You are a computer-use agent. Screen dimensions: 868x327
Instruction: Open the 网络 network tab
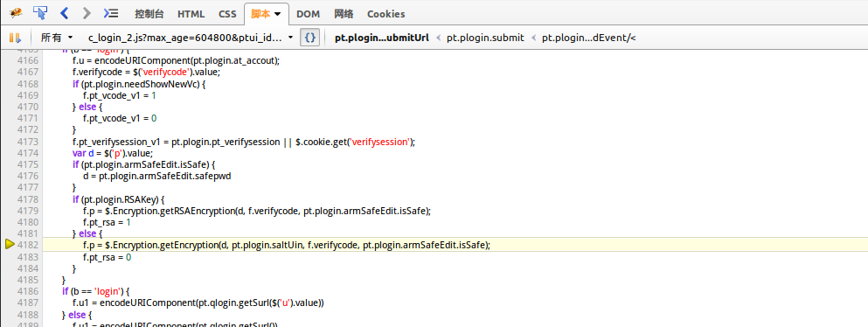click(344, 14)
